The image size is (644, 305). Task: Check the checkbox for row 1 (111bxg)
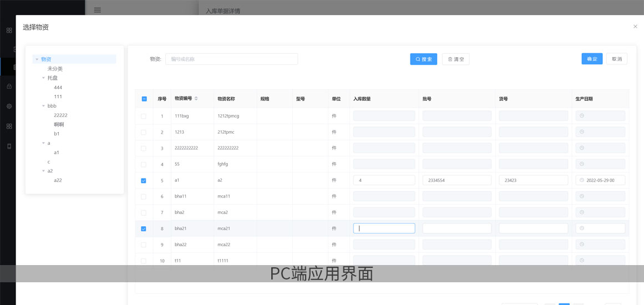(144, 116)
